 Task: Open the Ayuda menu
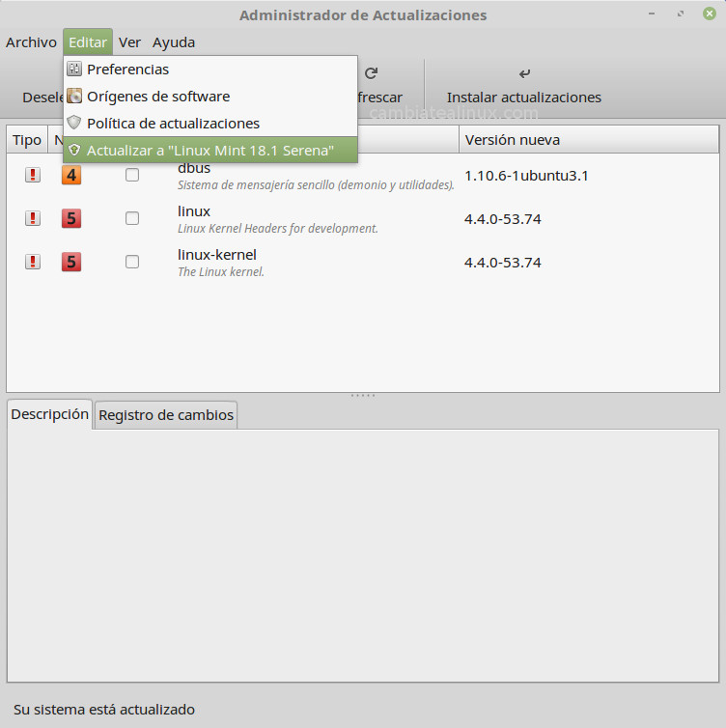tap(174, 42)
